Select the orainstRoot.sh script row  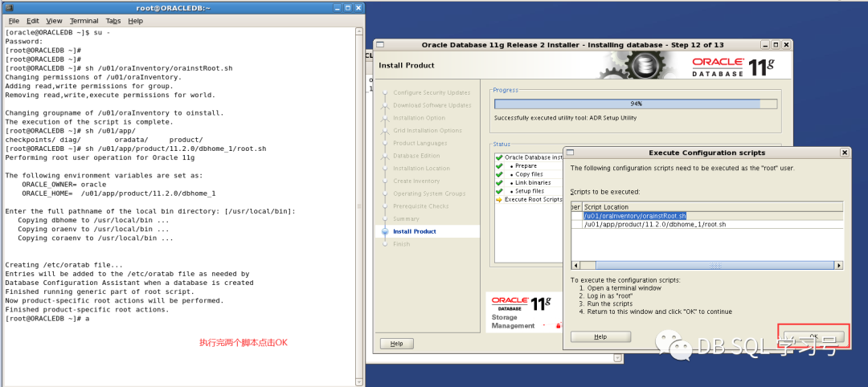(707, 216)
